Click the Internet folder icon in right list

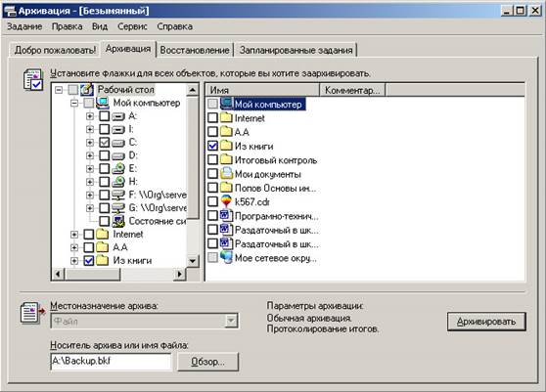pos(226,117)
